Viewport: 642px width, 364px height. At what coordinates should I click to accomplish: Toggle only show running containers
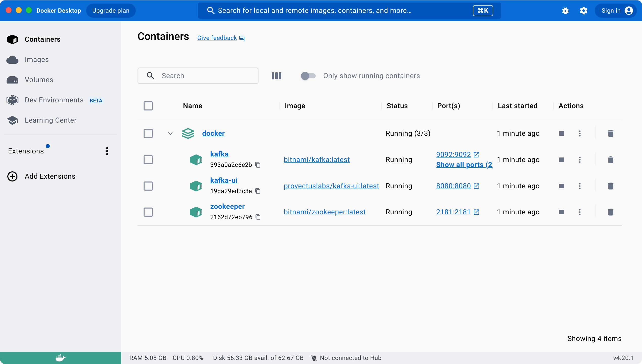click(308, 76)
